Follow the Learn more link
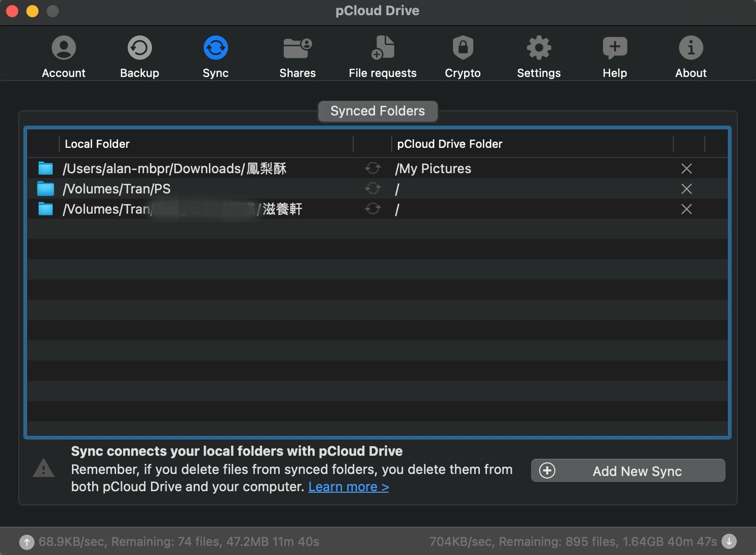The height and width of the screenshot is (555, 756). pyautogui.click(x=348, y=487)
